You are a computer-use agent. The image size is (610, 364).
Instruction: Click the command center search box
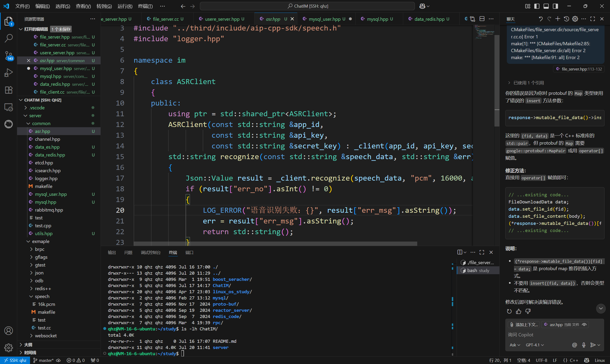point(307,6)
